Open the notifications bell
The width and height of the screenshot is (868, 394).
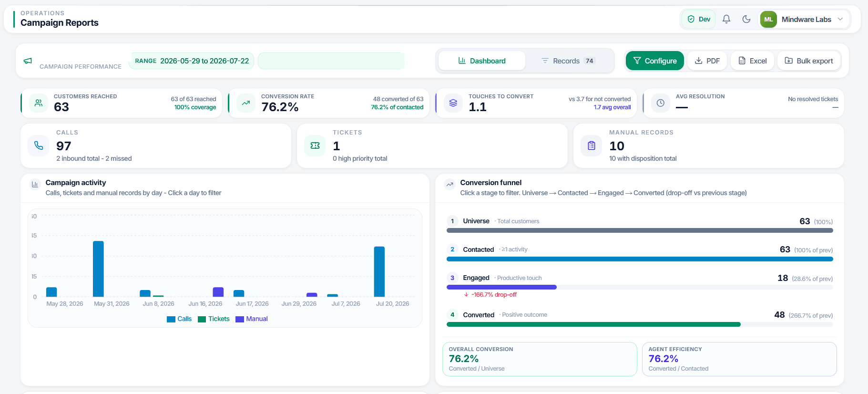[x=726, y=19]
